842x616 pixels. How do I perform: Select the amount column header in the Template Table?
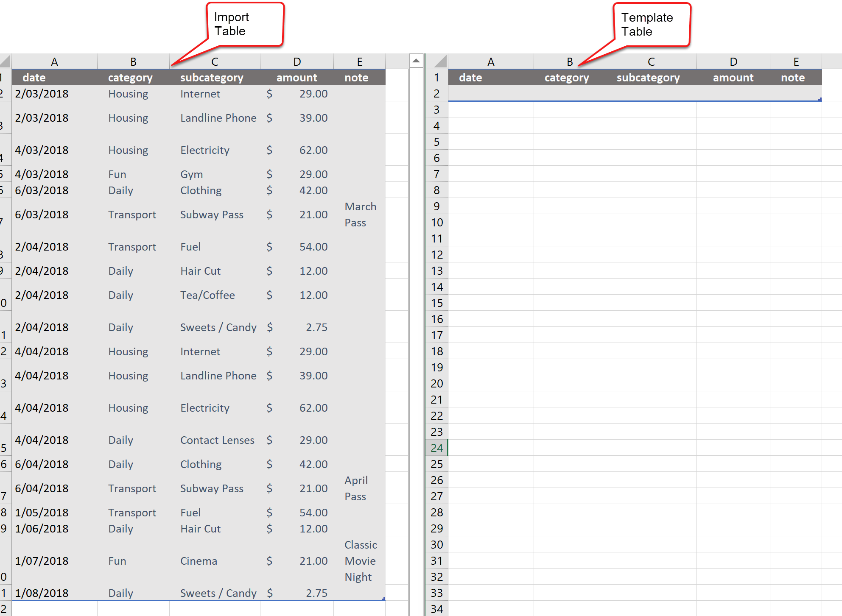click(x=733, y=77)
